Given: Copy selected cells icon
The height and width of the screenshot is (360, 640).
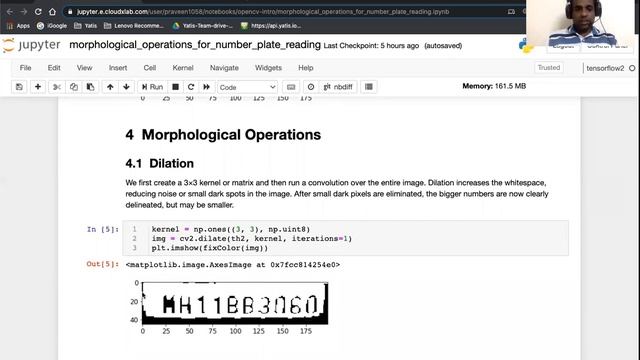Looking at the screenshot, I should (74, 87).
